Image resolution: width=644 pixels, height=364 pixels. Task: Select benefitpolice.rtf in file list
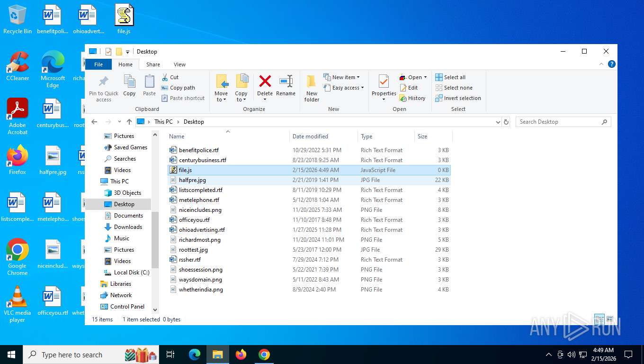[309, 150]
